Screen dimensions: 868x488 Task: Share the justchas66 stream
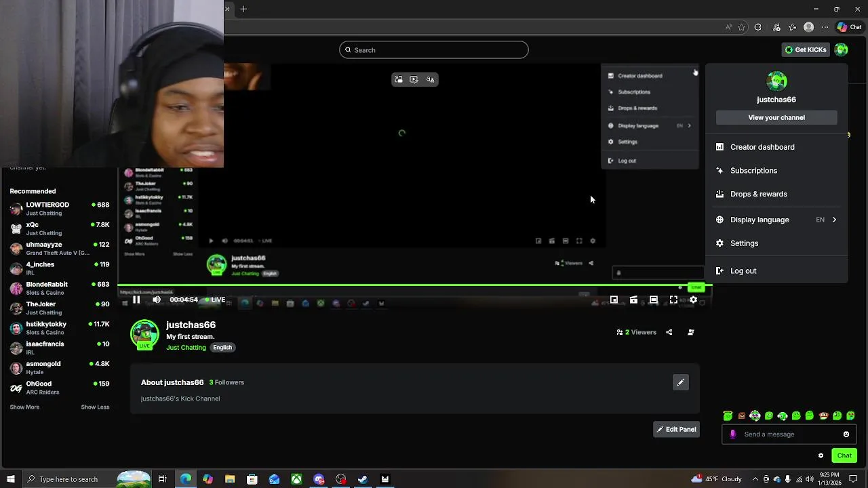click(669, 332)
